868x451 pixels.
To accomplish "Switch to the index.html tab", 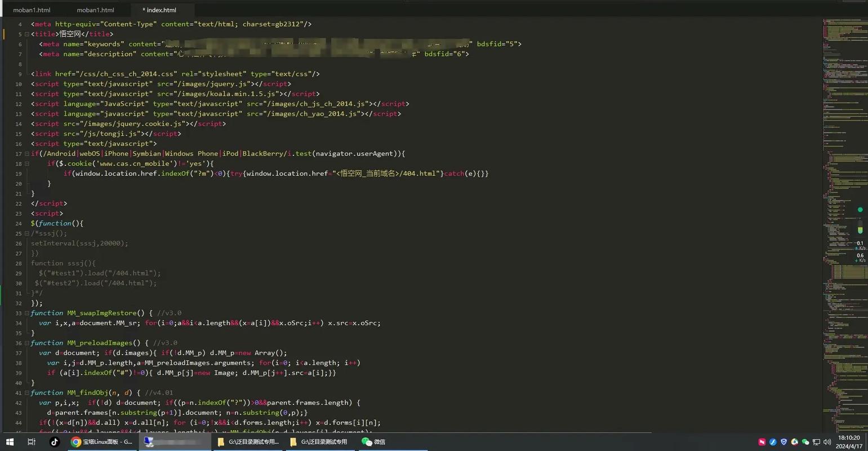I will pyautogui.click(x=162, y=10).
